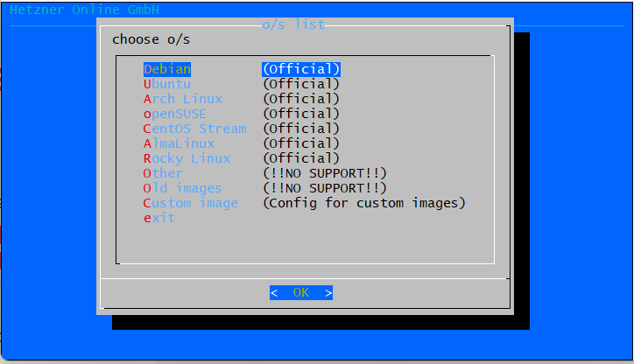The width and height of the screenshot is (634, 364).
Task: Select the Debian menu entry
Action: point(167,69)
